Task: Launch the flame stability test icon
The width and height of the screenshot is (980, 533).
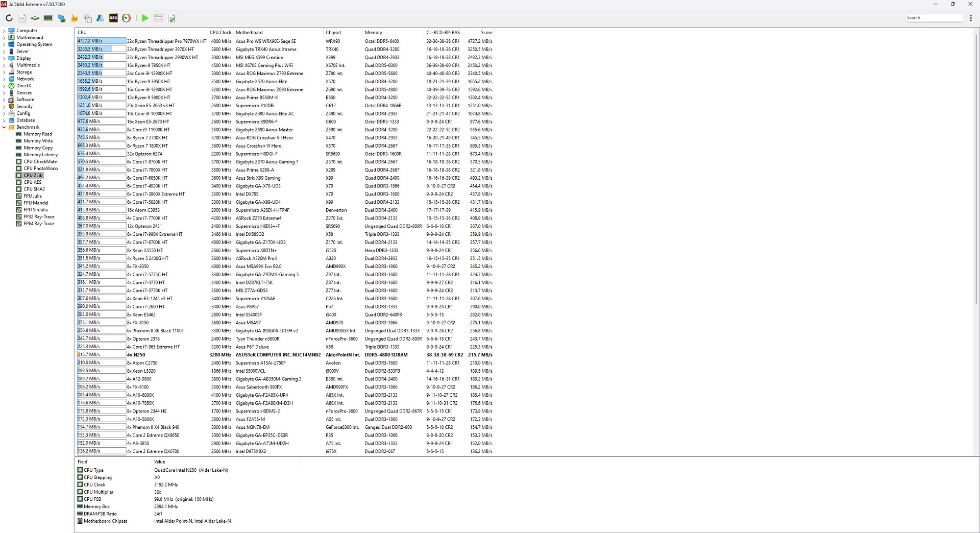Action: click(x=75, y=18)
